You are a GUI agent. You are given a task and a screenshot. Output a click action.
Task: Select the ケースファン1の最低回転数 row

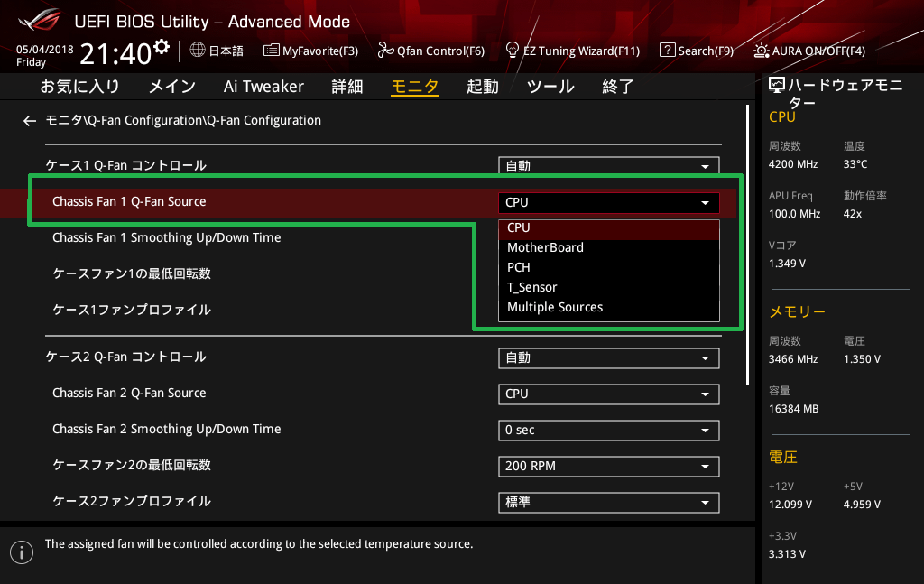coord(132,274)
